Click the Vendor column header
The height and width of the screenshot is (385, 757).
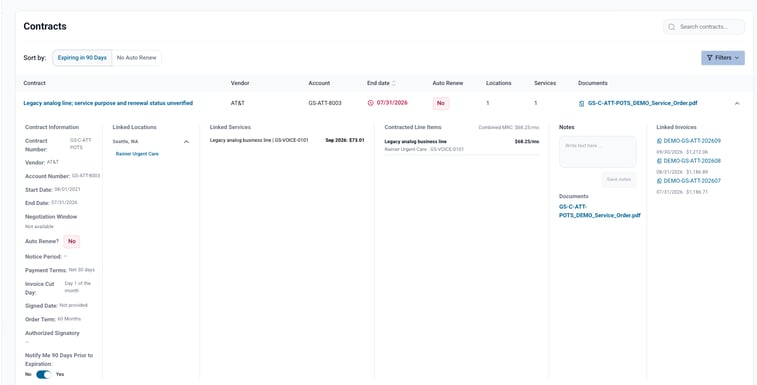pos(240,83)
